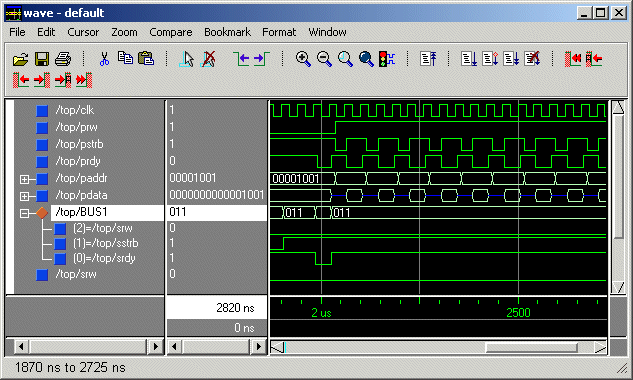Image resolution: width=633 pixels, height=380 pixels.
Task: Open the Bookmark menu
Action: [227, 32]
